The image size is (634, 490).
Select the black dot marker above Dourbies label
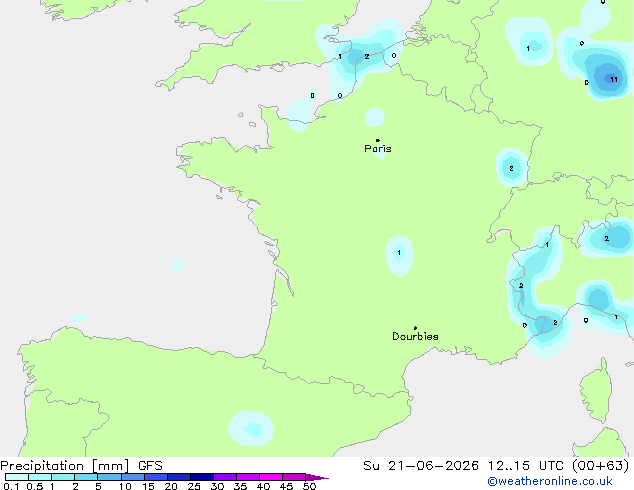point(415,328)
